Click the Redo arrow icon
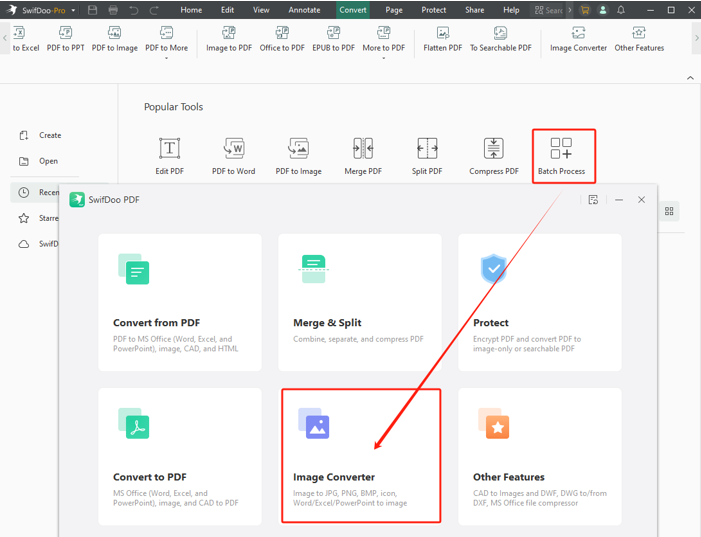 pyautogui.click(x=154, y=10)
